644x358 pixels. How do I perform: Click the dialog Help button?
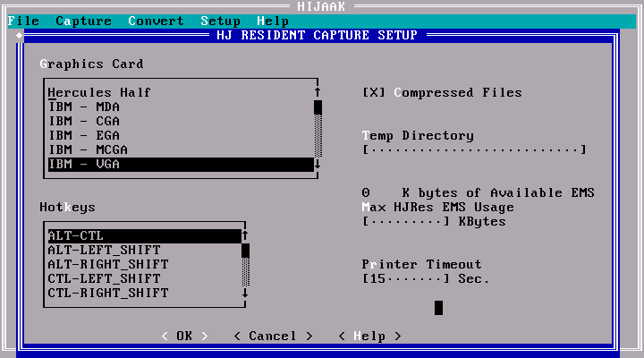tap(369, 337)
